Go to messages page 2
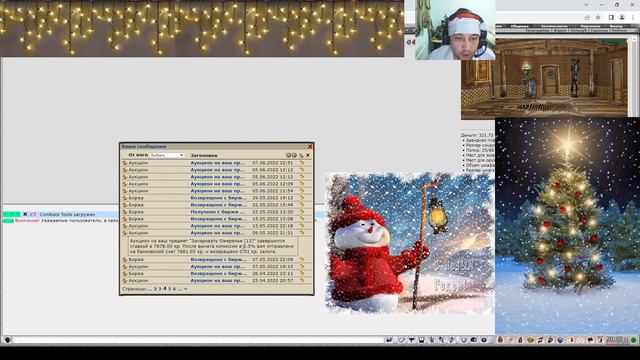This screenshot has width=640, height=360. [x=155, y=289]
